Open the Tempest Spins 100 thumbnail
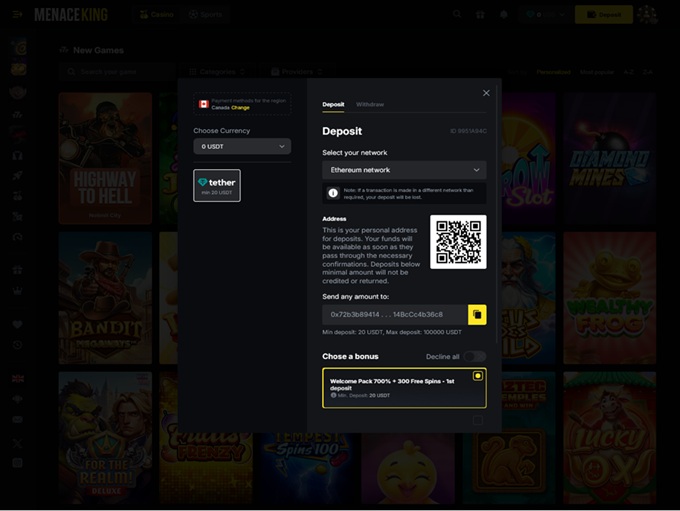This screenshot has height=511, width=680. 307,468
